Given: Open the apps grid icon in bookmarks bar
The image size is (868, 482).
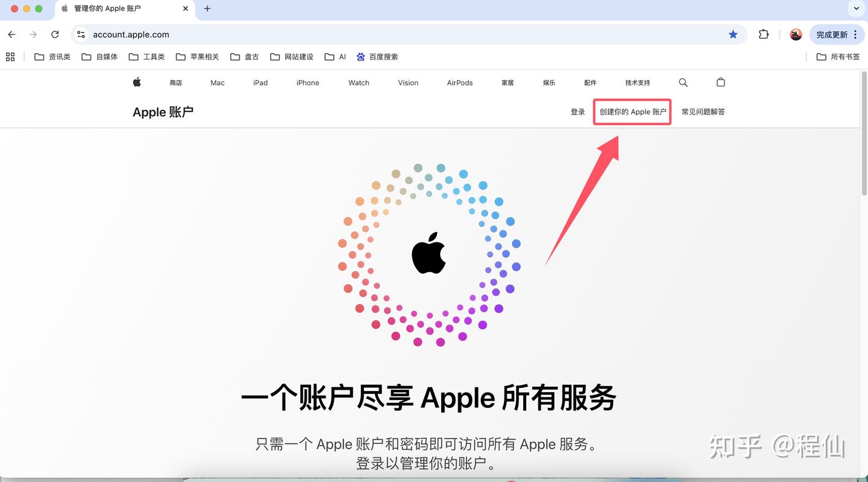Looking at the screenshot, I should [10, 57].
